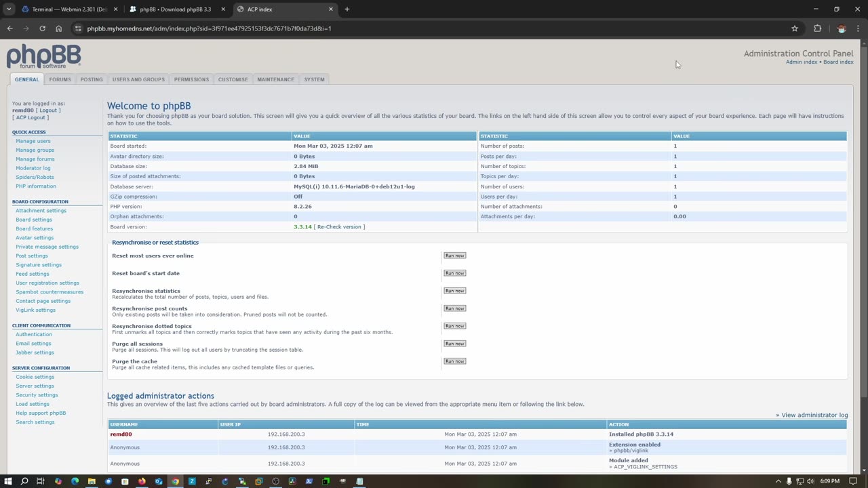Show hidden system tray icons
This screenshot has height=488, width=868.
[778, 481]
